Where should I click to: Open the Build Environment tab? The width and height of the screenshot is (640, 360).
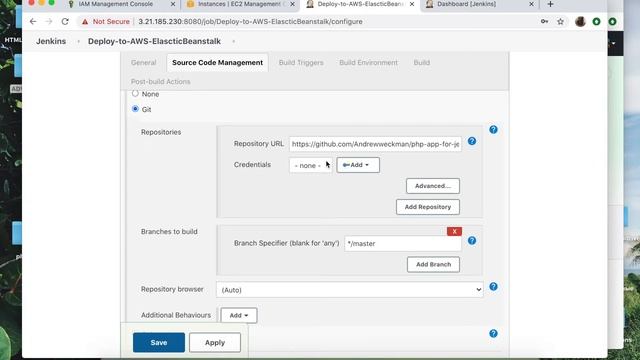click(369, 62)
